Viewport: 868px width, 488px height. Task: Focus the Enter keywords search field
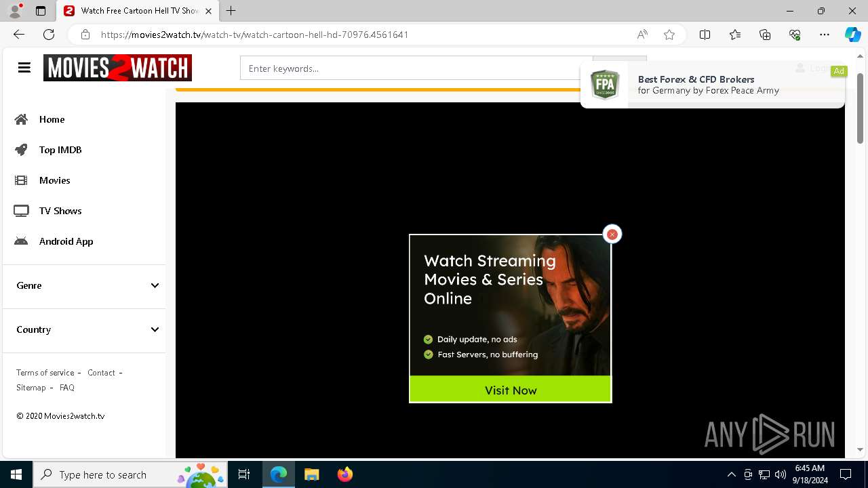click(416, 68)
